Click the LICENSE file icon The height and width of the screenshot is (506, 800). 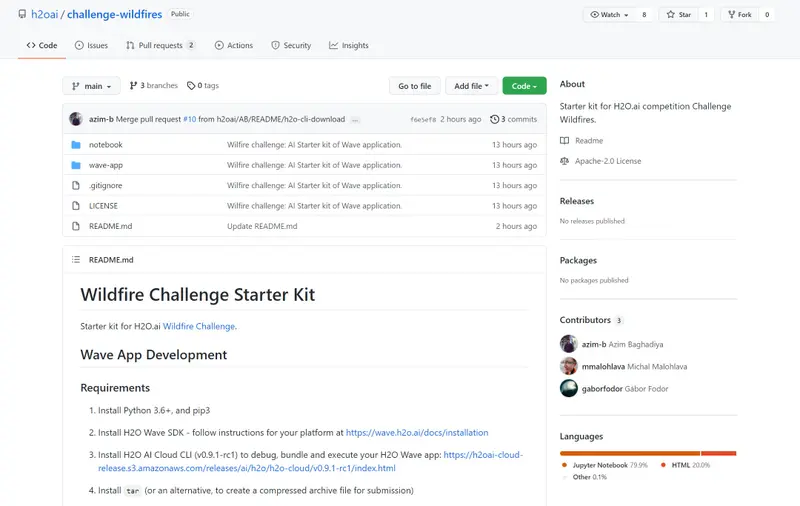pos(76,206)
